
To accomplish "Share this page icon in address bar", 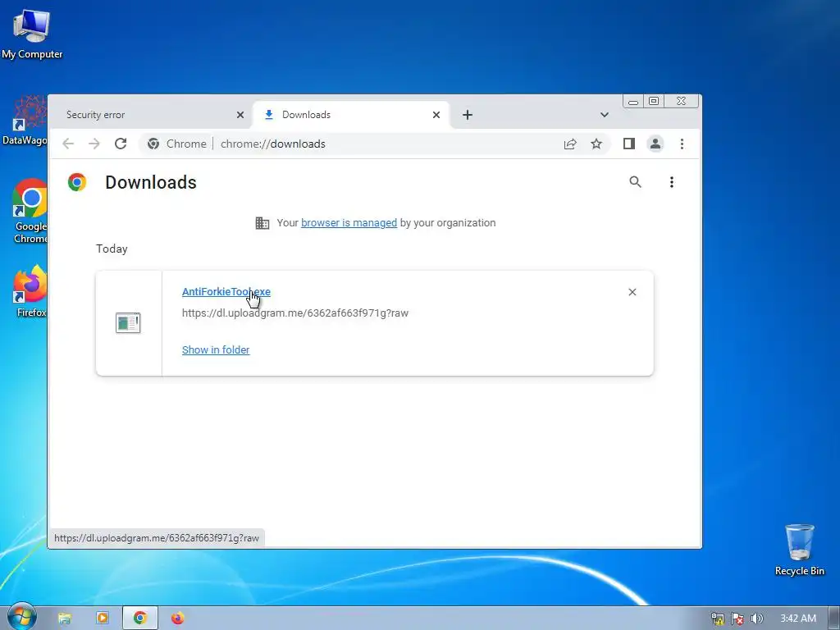I will 570,144.
